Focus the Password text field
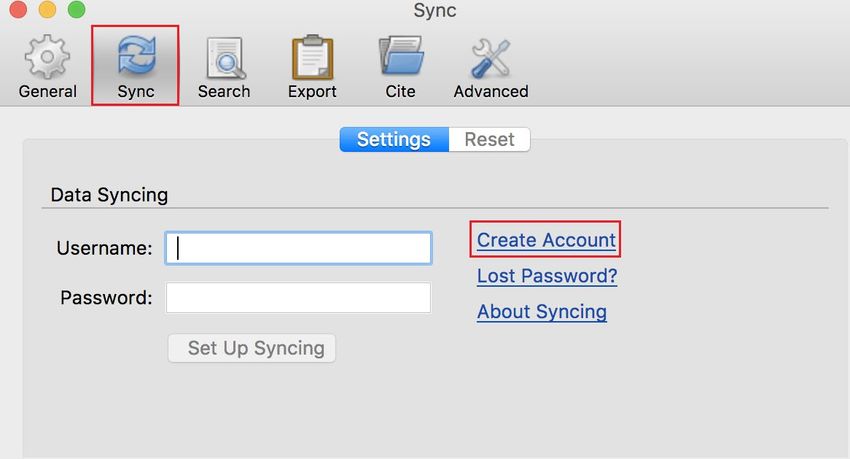 click(x=298, y=298)
